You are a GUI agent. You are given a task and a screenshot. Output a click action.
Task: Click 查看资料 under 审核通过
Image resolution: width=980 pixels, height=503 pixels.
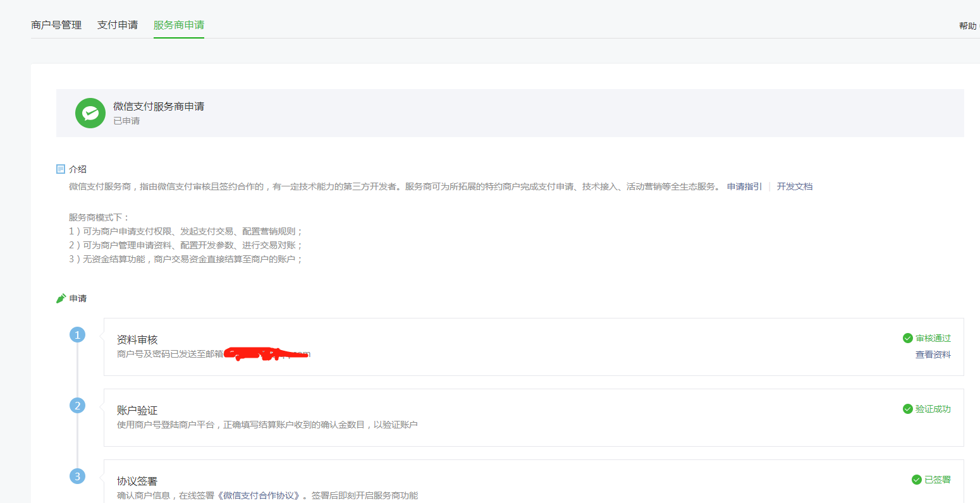click(x=933, y=355)
